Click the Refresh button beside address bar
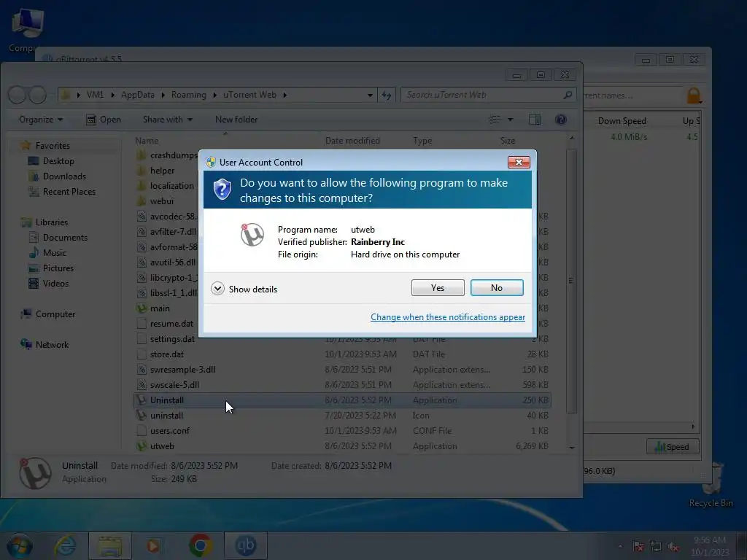This screenshot has height=560, width=747. (x=387, y=96)
